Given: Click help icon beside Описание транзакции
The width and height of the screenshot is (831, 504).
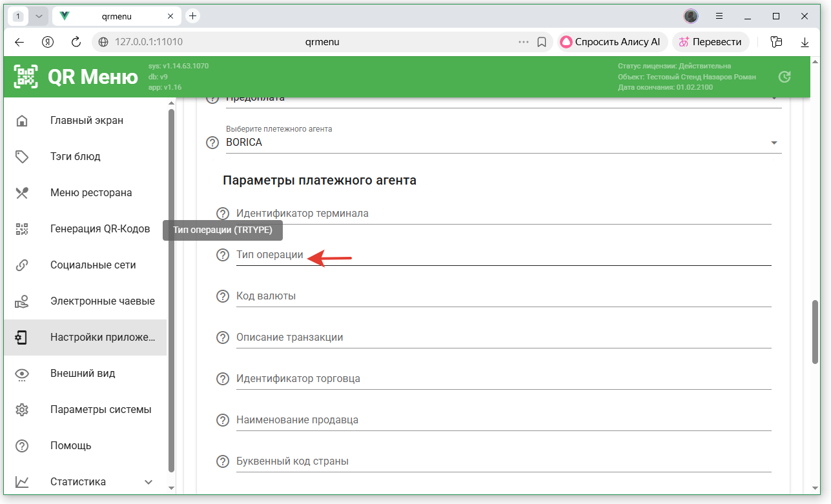Looking at the screenshot, I should (223, 338).
